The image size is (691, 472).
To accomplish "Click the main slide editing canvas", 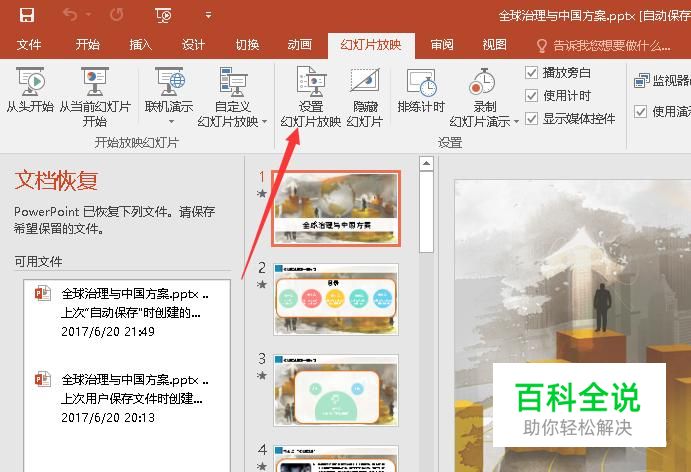I will 573,326.
